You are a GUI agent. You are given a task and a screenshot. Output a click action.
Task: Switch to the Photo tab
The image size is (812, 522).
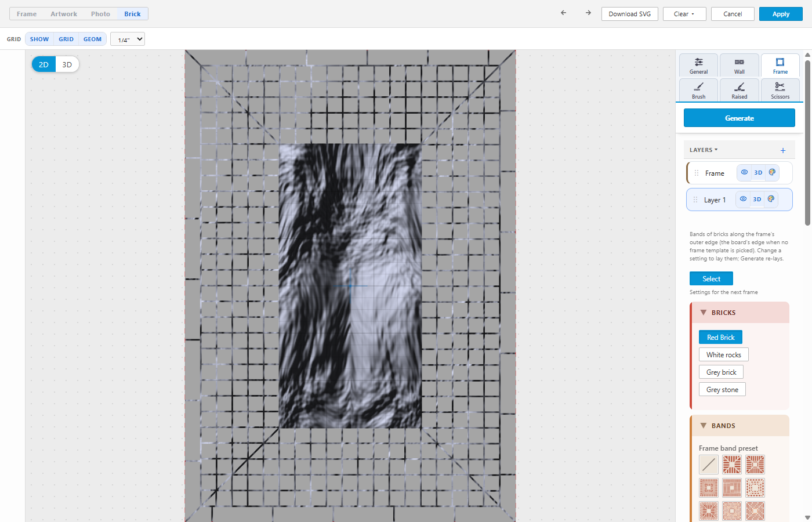[x=100, y=14]
